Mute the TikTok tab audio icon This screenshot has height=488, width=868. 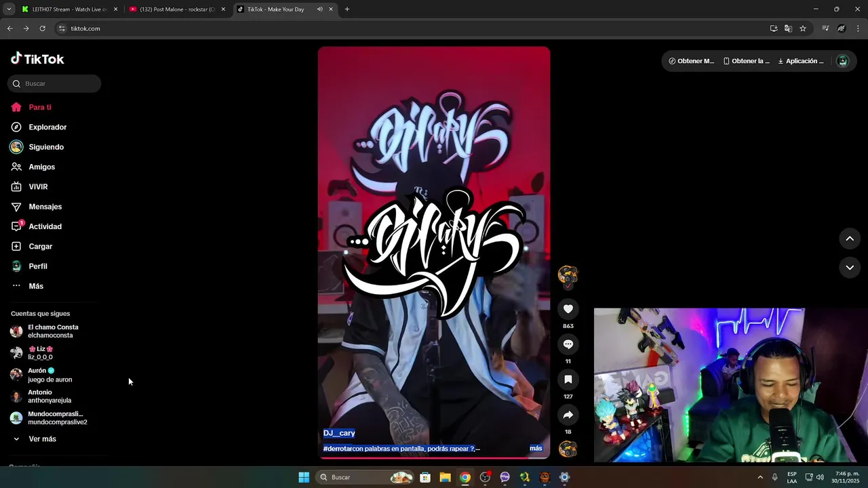(x=319, y=9)
